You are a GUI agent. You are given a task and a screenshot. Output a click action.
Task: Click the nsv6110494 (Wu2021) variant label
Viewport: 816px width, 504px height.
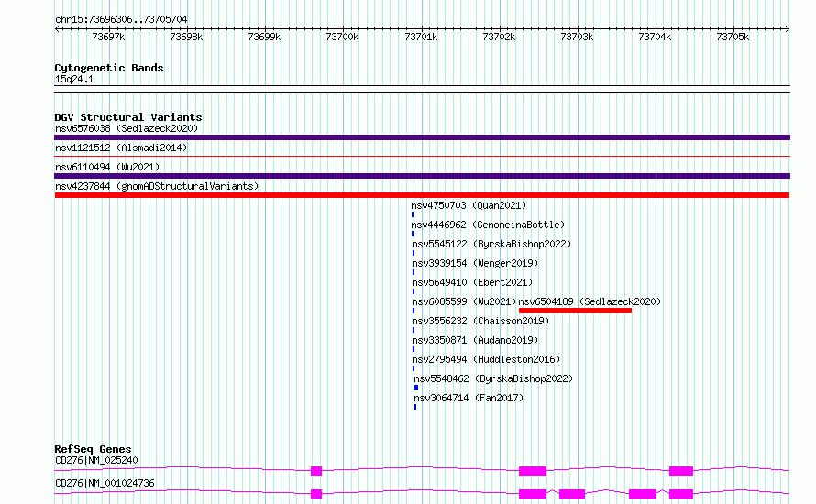107,167
